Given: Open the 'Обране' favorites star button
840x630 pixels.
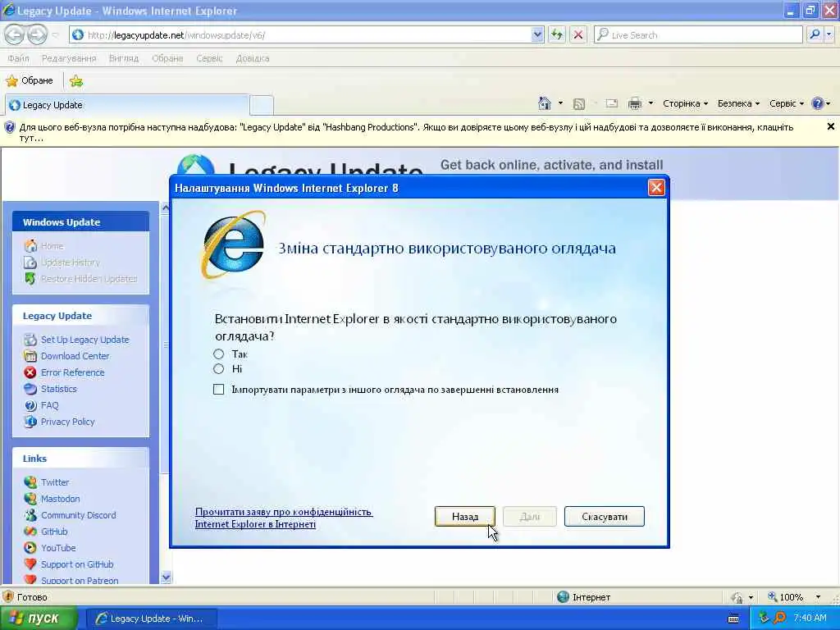Looking at the screenshot, I should (x=30, y=81).
